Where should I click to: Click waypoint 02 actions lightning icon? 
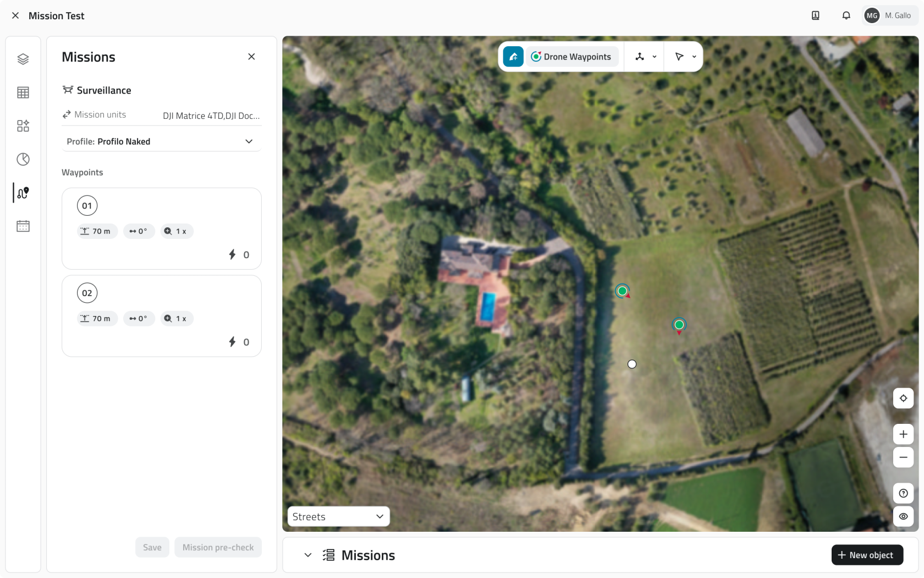[233, 342]
